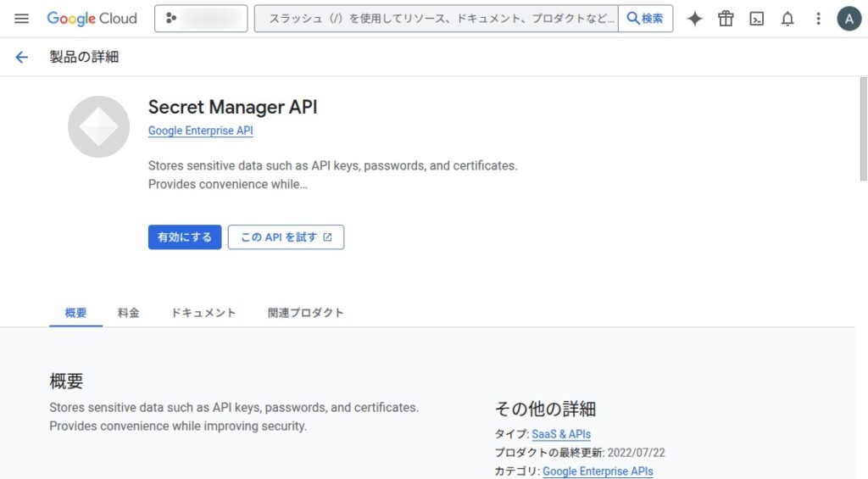Switch to the 料金 tab
This screenshot has height=479, width=868.
129,313
